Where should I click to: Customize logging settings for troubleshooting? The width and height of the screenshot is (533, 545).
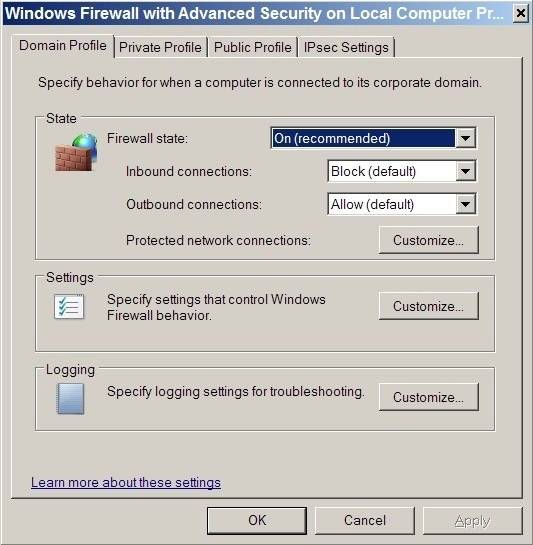428,397
